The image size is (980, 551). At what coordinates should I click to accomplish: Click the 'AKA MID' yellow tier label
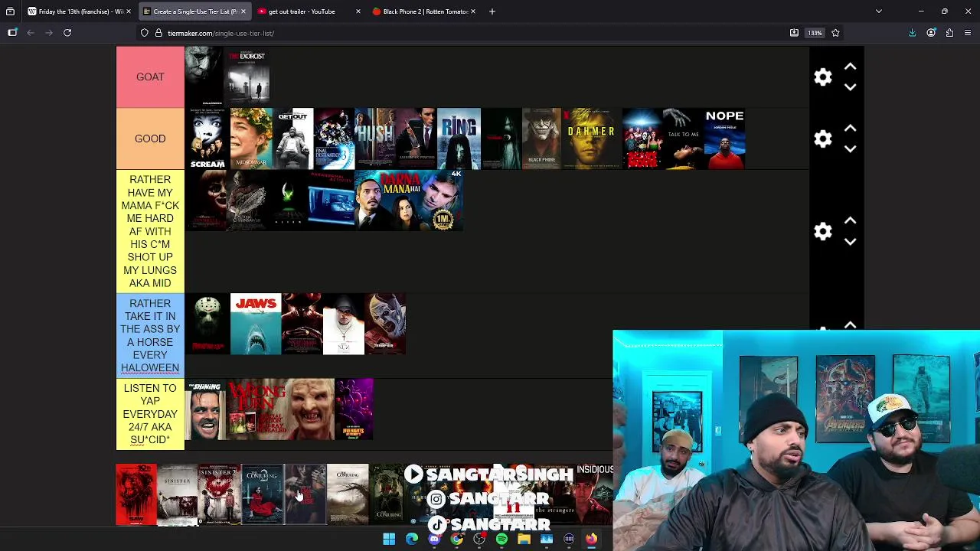pyautogui.click(x=150, y=231)
